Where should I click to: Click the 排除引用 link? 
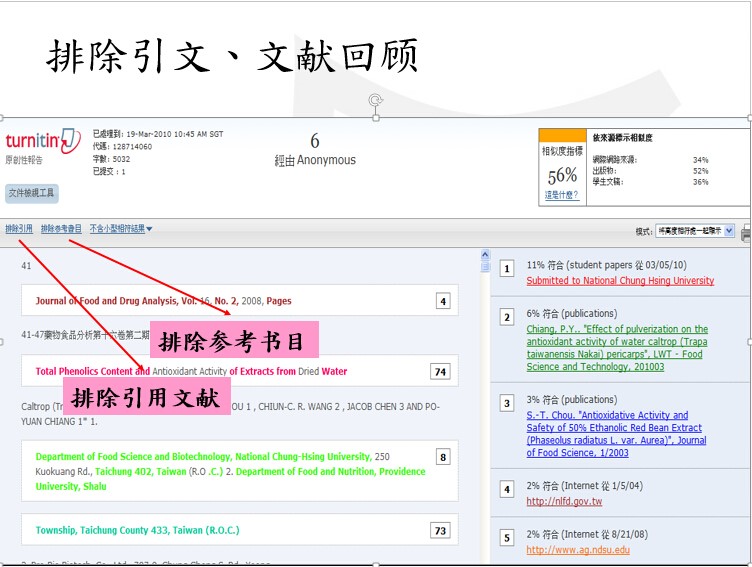(x=19, y=229)
